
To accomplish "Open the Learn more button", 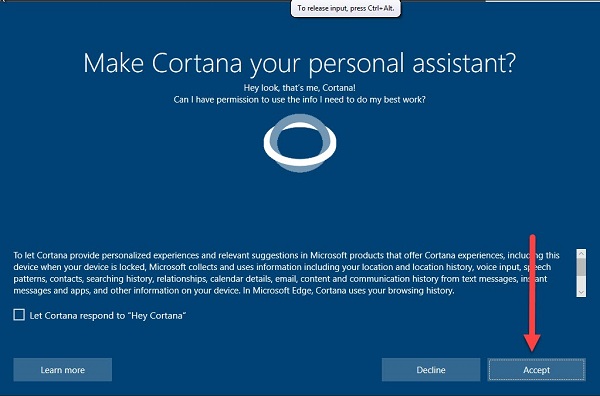I will tap(63, 370).
